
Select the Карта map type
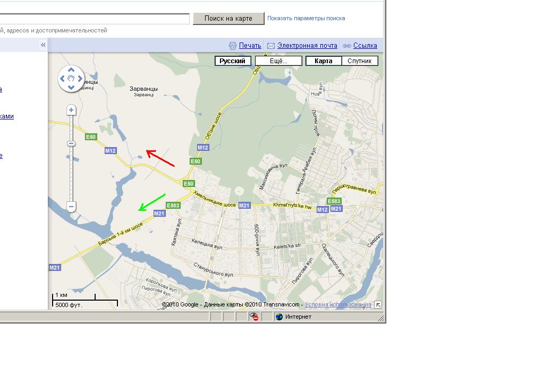click(x=323, y=61)
